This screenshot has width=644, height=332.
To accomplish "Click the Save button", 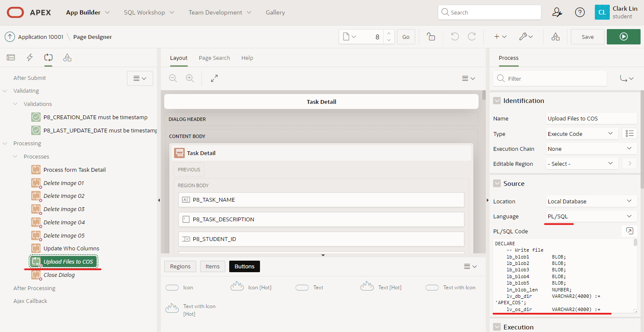I will coord(588,37).
